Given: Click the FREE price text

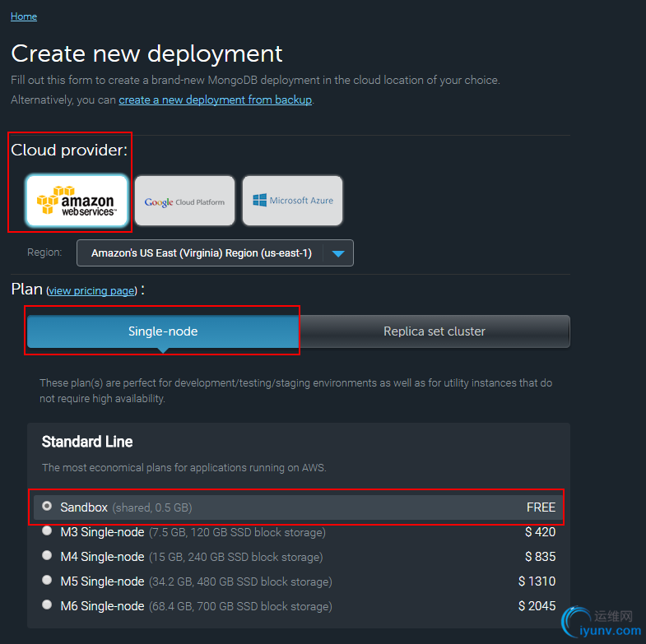Looking at the screenshot, I should 541,507.
